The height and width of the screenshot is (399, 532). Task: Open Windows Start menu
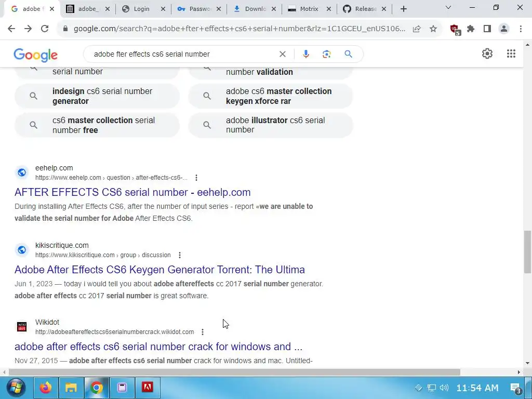(16, 388)
